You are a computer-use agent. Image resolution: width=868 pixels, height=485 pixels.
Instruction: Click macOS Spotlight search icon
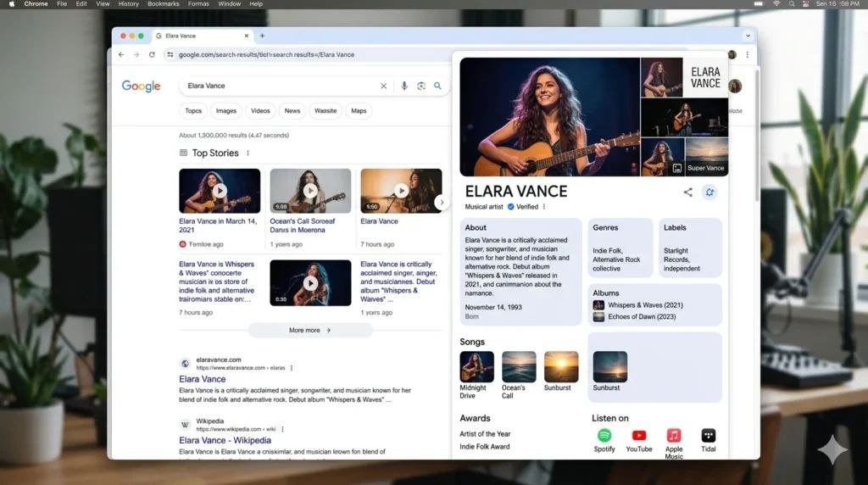click(792, 4)
